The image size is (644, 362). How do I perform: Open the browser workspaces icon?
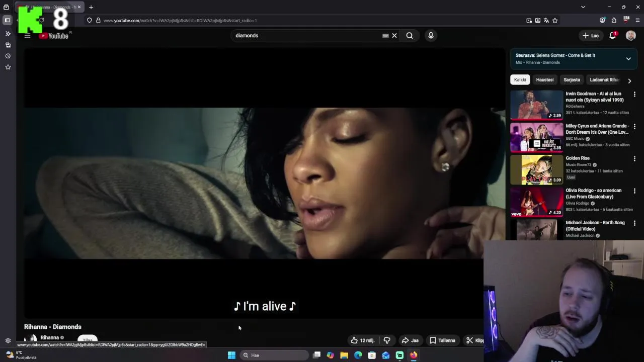6,7
